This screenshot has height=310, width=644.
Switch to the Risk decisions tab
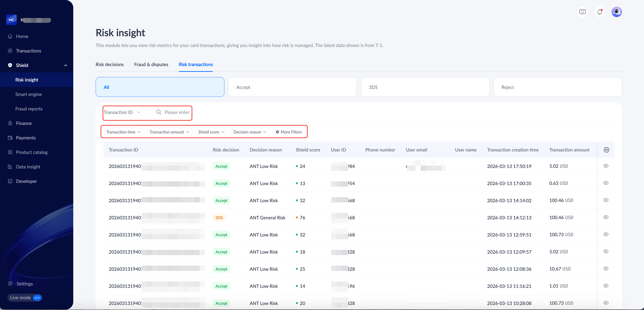coord(109,65)
